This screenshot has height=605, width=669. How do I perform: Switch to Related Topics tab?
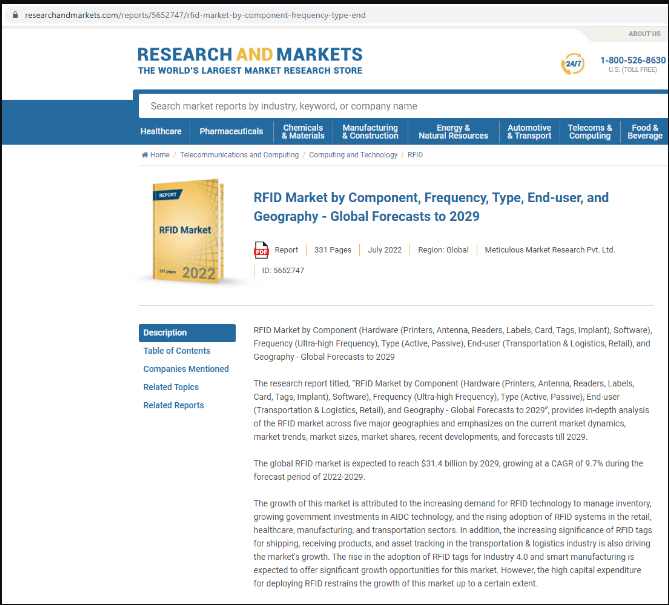pos(171,387)
